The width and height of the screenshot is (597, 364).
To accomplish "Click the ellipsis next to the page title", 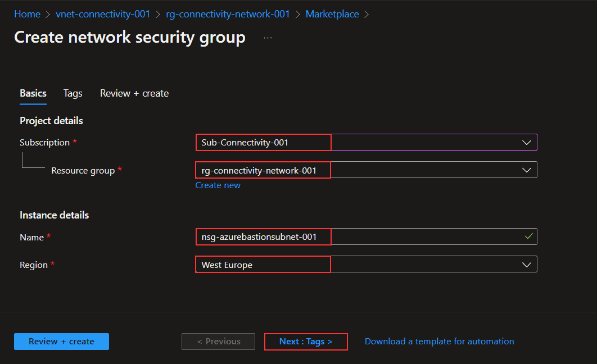I will point(268,37).
